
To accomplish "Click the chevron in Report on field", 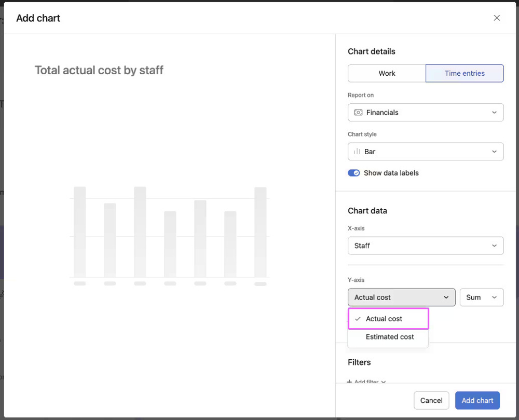I will [494, 113].
